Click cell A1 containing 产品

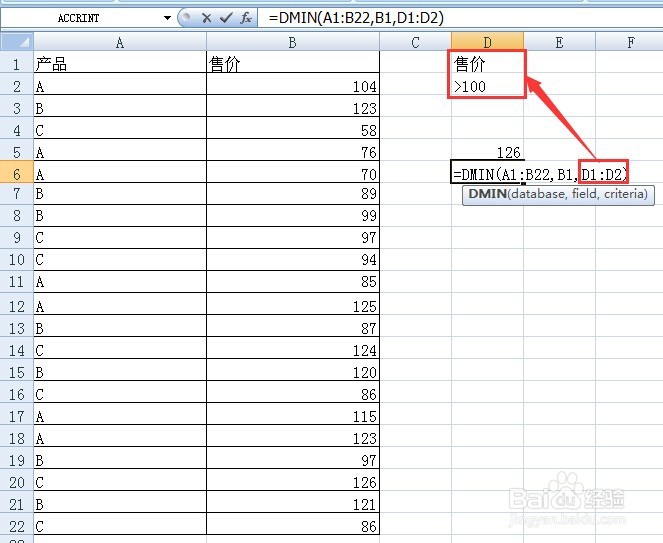pos(120,63)
